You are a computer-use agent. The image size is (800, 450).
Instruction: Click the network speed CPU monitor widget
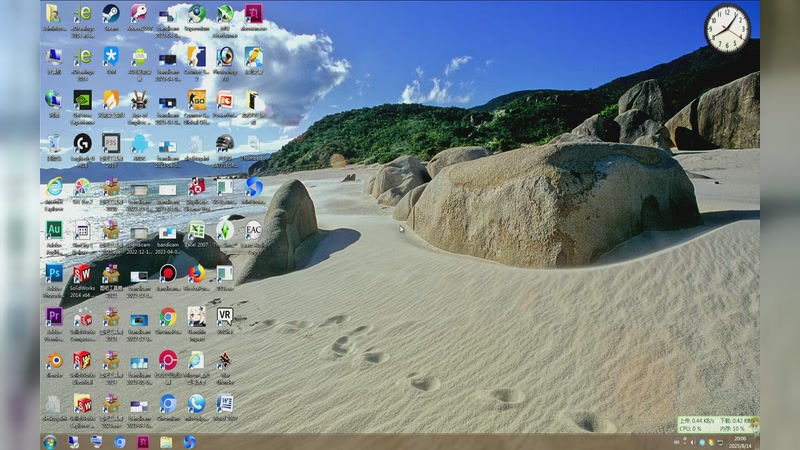pos(716,424)
